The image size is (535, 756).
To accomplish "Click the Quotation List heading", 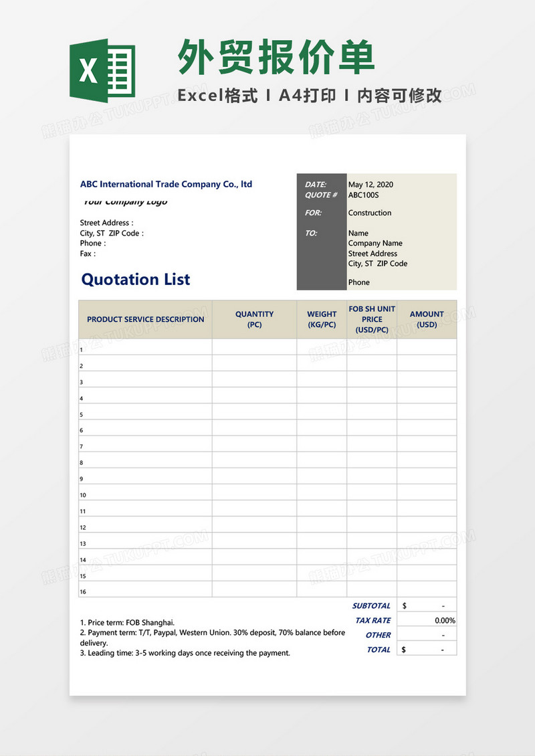I will coord(136,279).
